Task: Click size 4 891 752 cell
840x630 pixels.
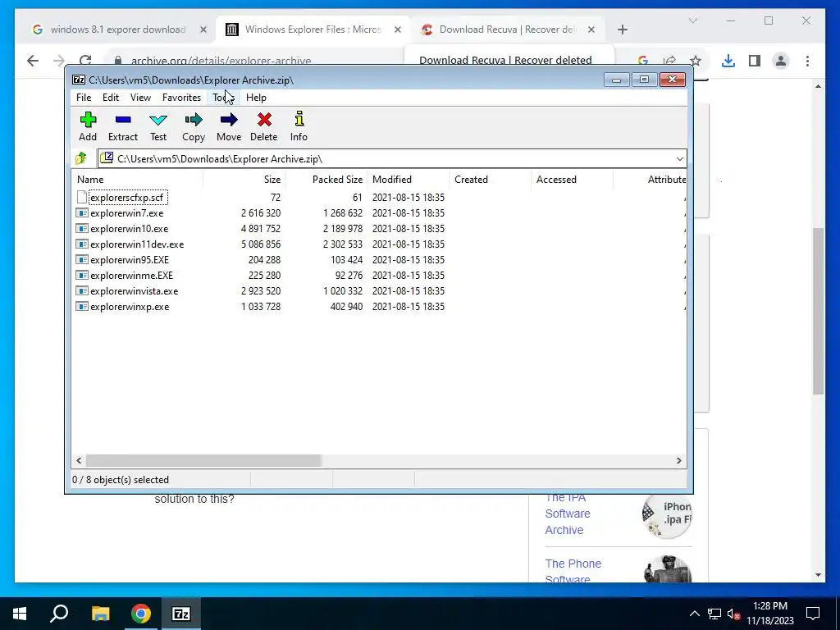Action: pos(260,228)
